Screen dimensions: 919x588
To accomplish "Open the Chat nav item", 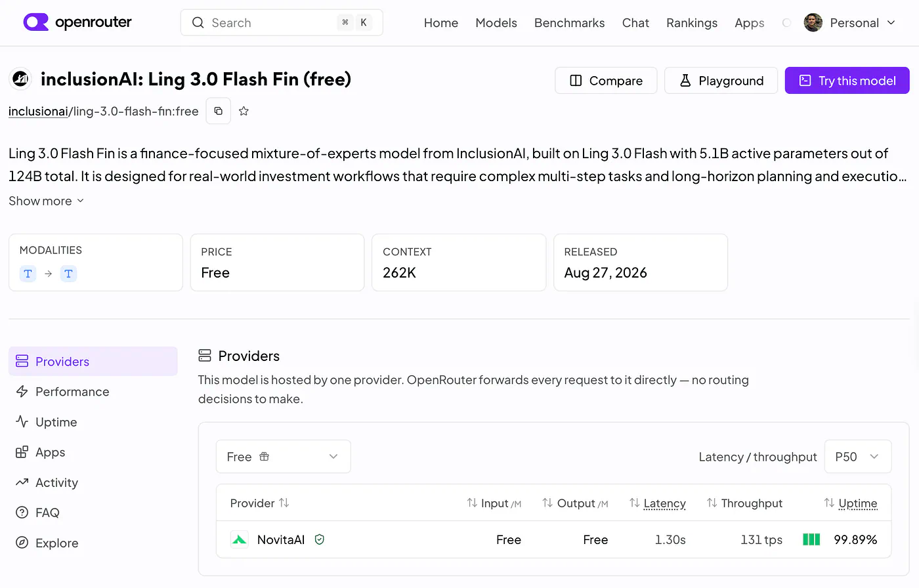I will coord(635,23).
